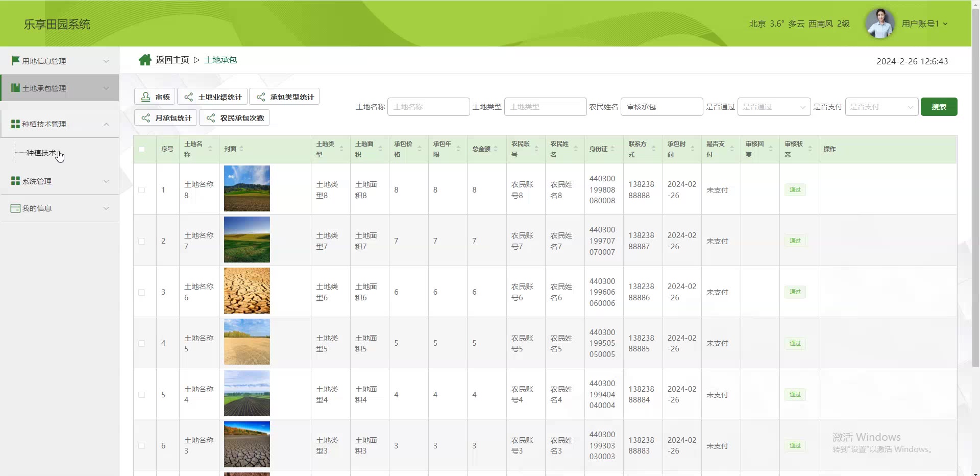
Task: Open the 用户账号1 account dropdown
Action: point(924,24)
